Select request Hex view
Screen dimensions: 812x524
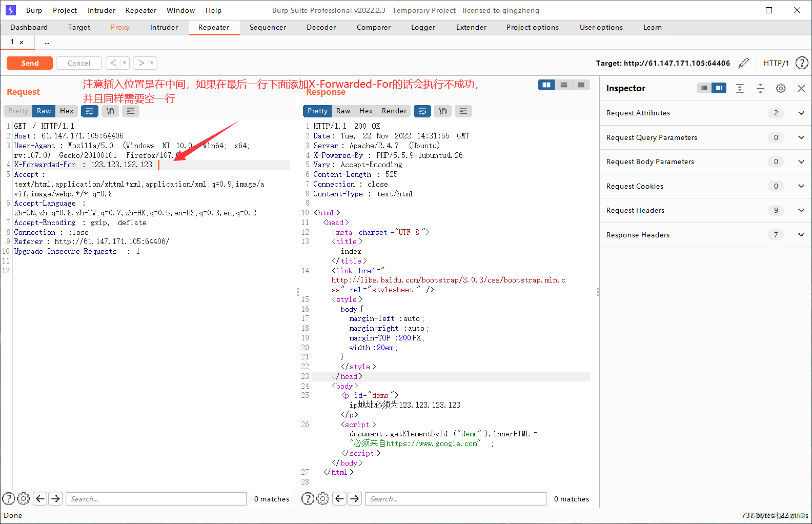pyautogui.click(x=67, y=111)
